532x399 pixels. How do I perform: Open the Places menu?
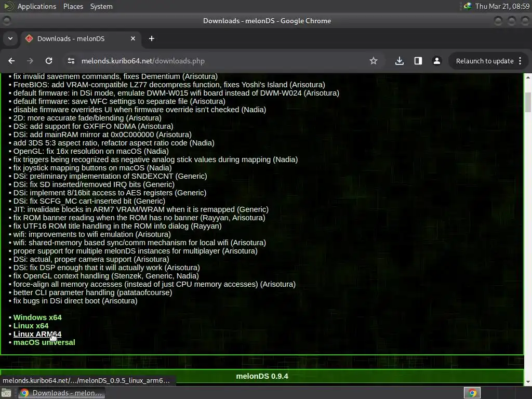tap(73, 6)
